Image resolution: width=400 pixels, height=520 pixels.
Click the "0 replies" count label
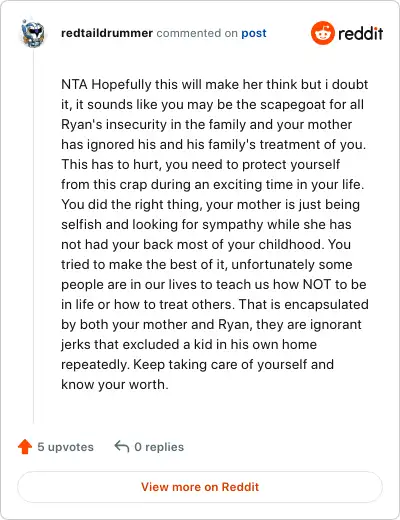(159, 447)
